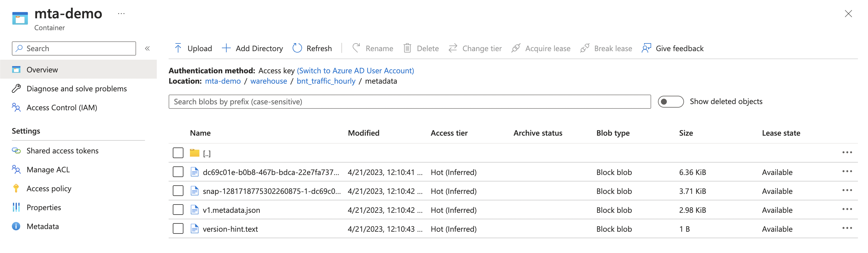Toggle Show deleted objects switch
Image resolution: width=868 pixels, height=253 pixels.
[x=671, y=102]
